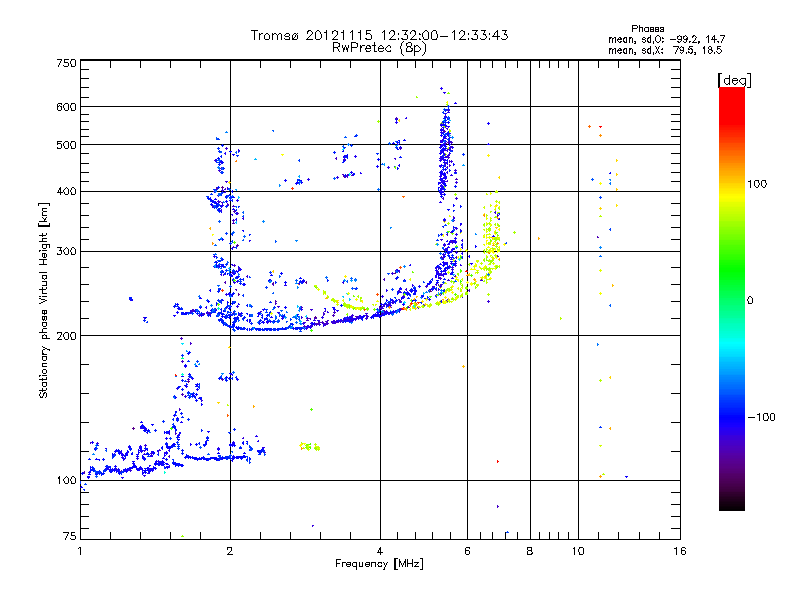Click the '[deg]' colorbar unit label
The height and width of the screenshot is (600, 800).
[734, 80]
